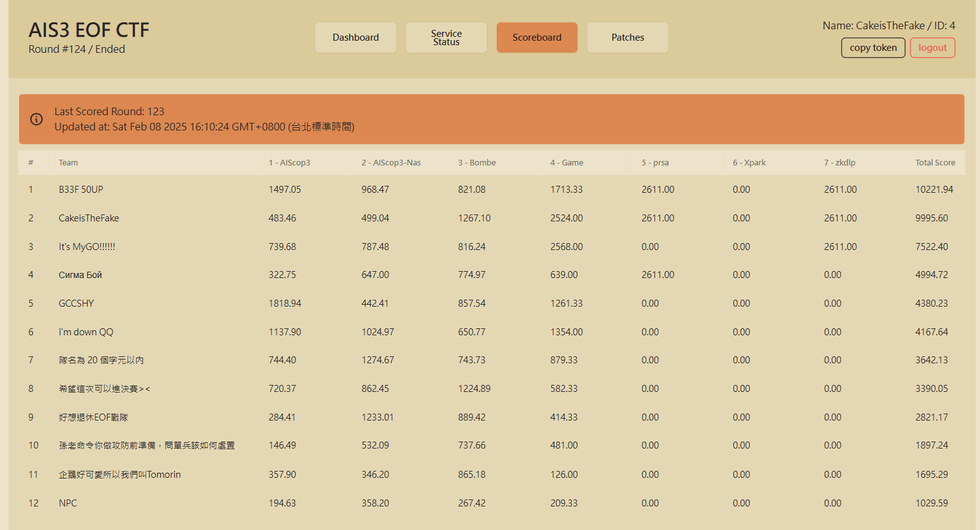Select the B33F 50UP team row
This screenshot has height=530, width=980.
click(492, 190)
